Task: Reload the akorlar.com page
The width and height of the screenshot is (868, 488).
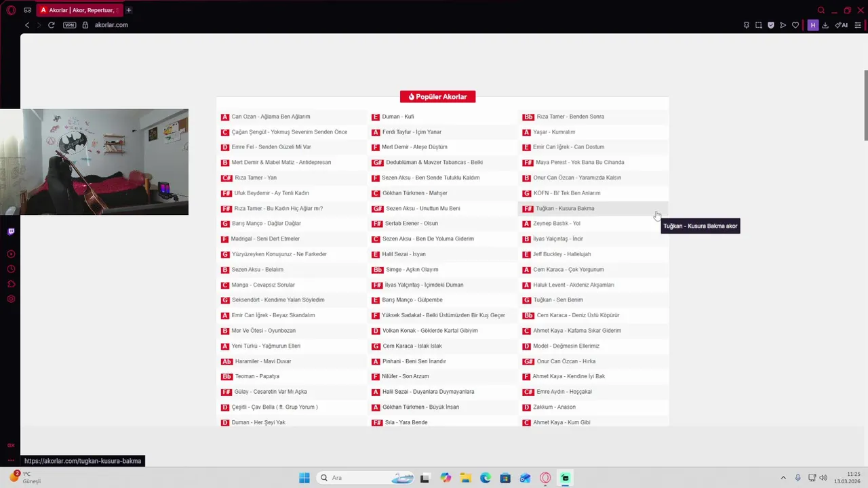Action: tap(51, 25)
